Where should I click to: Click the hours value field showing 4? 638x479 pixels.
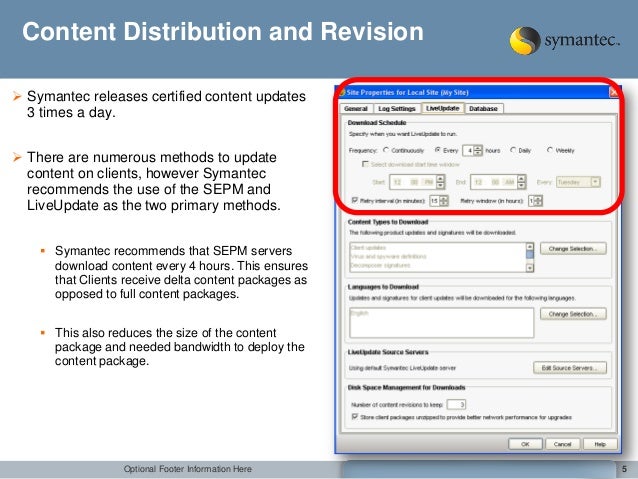click(468, 151)
